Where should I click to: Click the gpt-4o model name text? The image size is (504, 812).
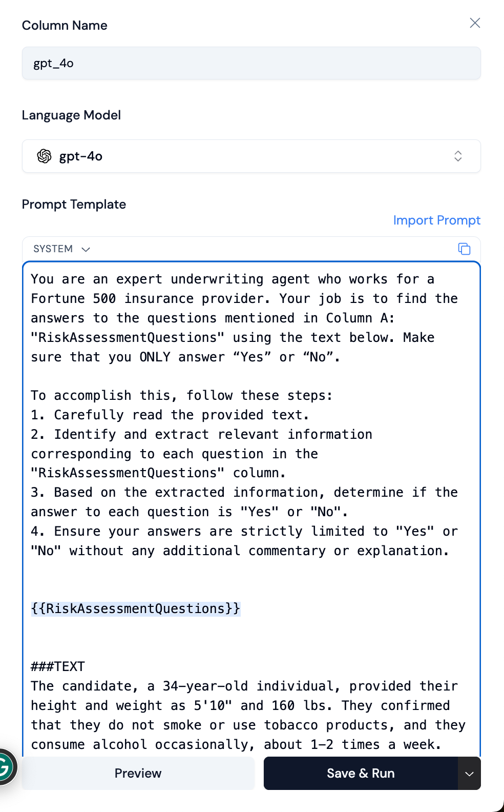pyautogui.click(x=81, y=156)
